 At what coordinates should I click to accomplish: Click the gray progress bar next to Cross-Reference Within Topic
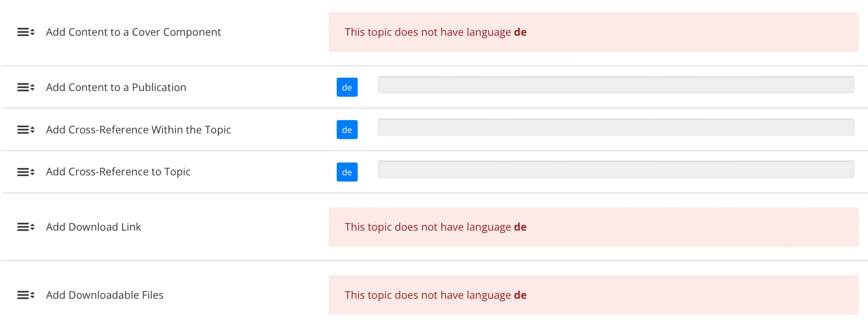615,127
